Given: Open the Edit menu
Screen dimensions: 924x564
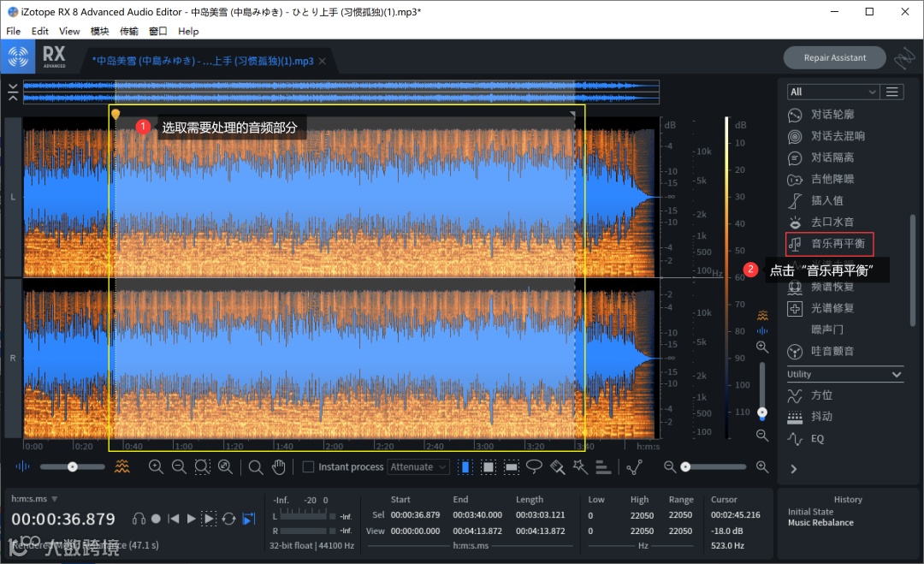Looking at the screenshot, I should (40, 31).
